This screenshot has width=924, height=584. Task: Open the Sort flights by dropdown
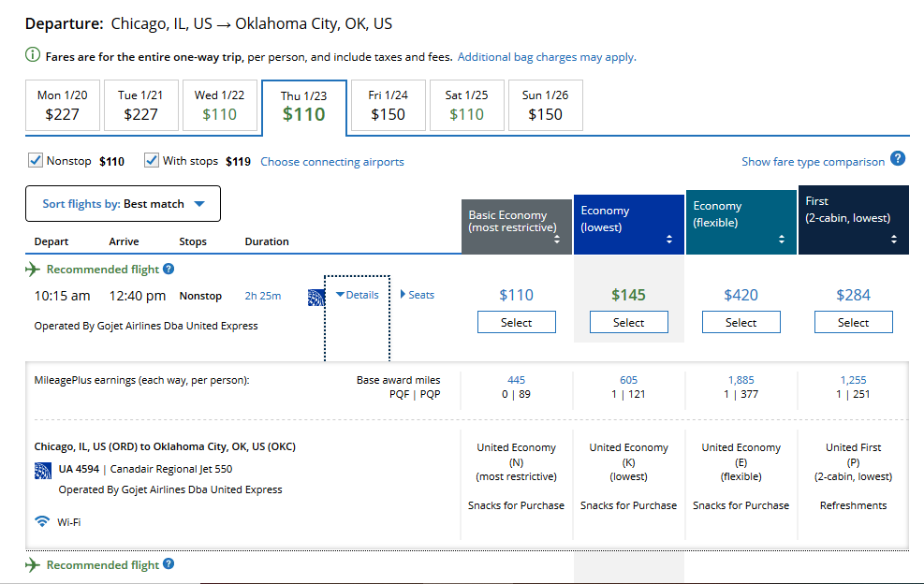click(x=124, y=204)
